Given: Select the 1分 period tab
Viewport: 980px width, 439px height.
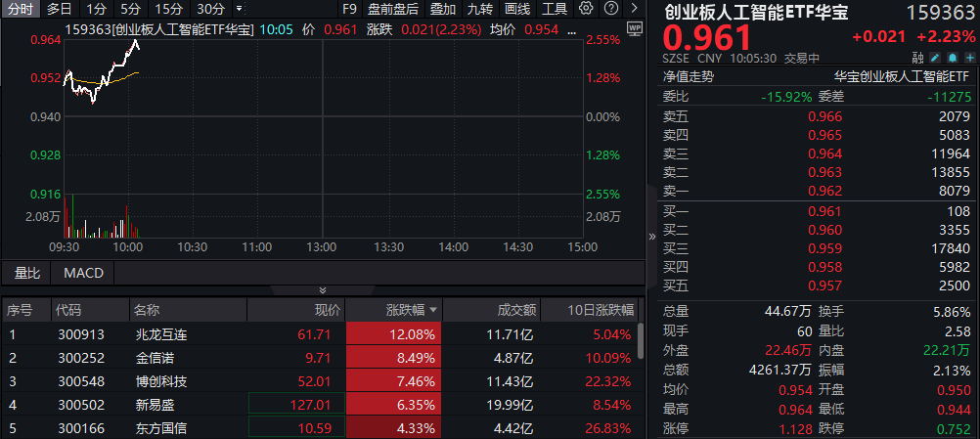Looking at the screenshot, I should pyautogui.click(x=96, y=9).
